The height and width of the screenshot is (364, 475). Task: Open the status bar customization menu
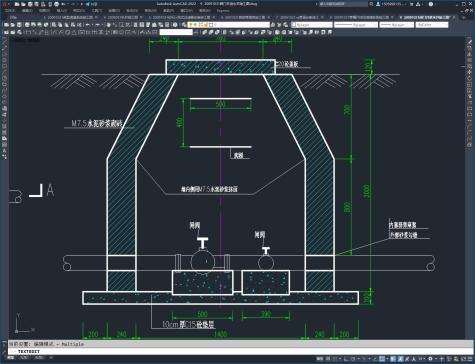[x=470, y=359]
